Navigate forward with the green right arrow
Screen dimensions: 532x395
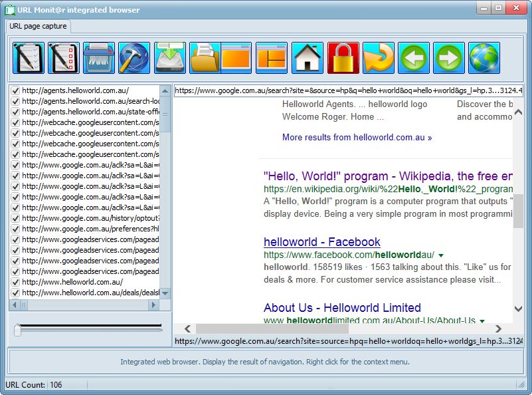(449, 58)
